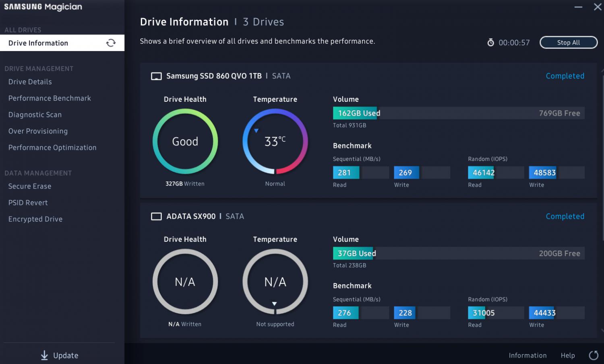604x364 pixels.
Task: Click the ADATA SX900 title
Action: click(191, 216)
